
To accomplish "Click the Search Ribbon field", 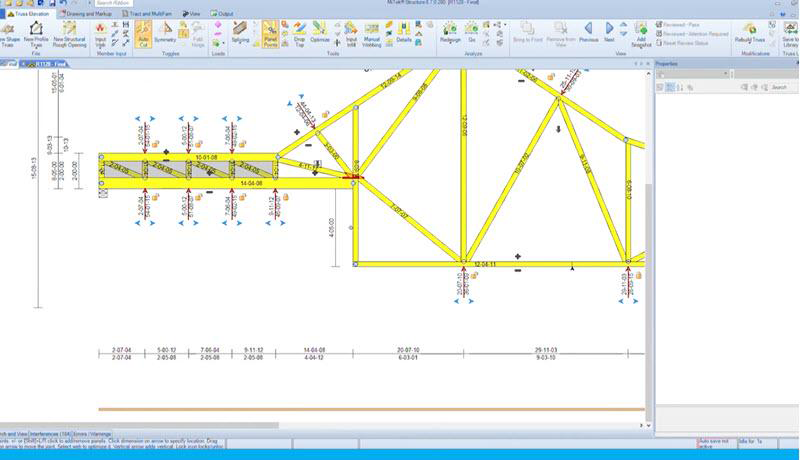I will 114,3.
